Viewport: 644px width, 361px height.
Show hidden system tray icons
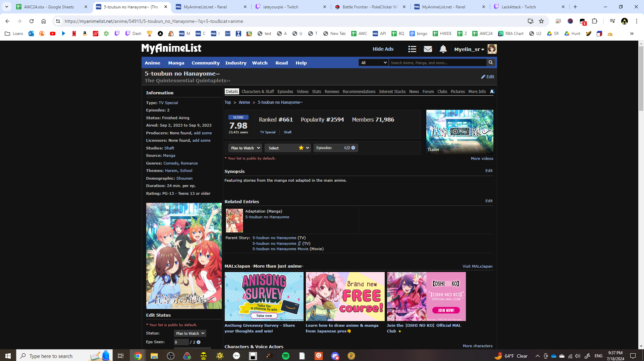pyautogui.click(x=538, y=356)
